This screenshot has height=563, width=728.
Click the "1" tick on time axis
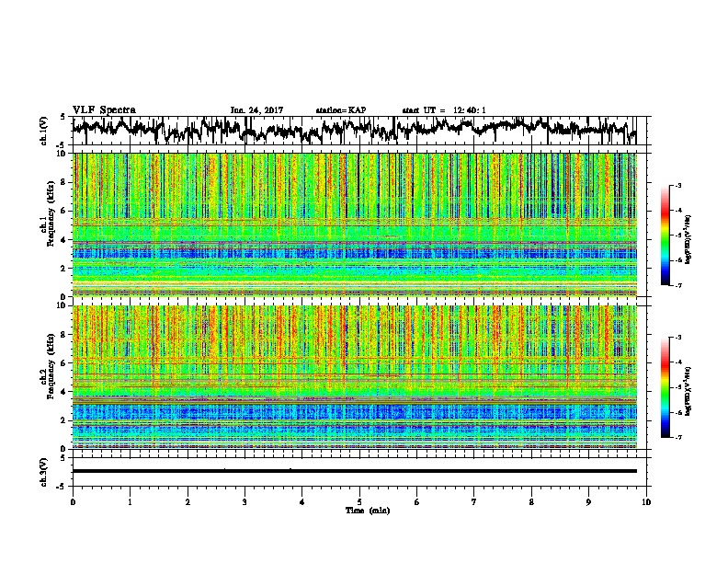(130, 501)
